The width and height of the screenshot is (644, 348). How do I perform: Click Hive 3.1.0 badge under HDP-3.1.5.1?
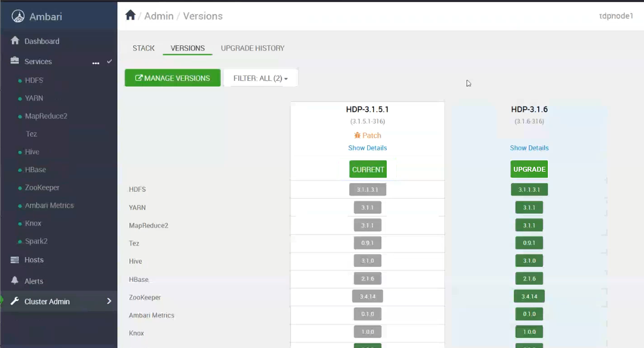(x=368, y=261)
